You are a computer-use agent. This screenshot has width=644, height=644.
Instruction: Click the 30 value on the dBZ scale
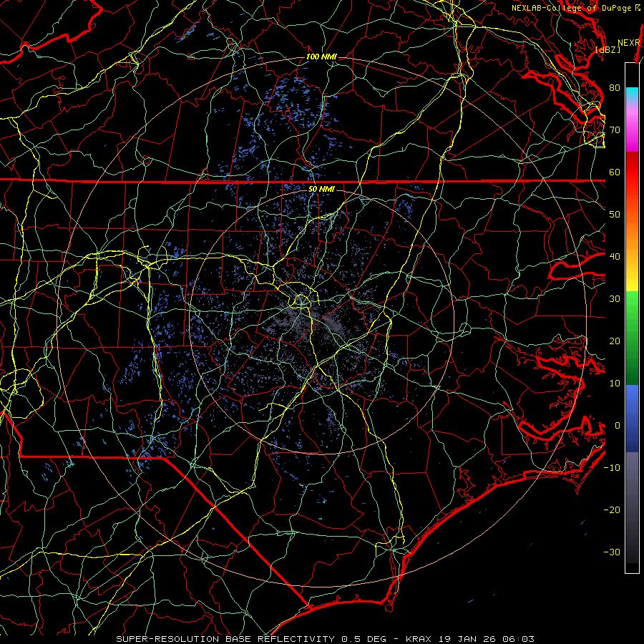point(615,299)
